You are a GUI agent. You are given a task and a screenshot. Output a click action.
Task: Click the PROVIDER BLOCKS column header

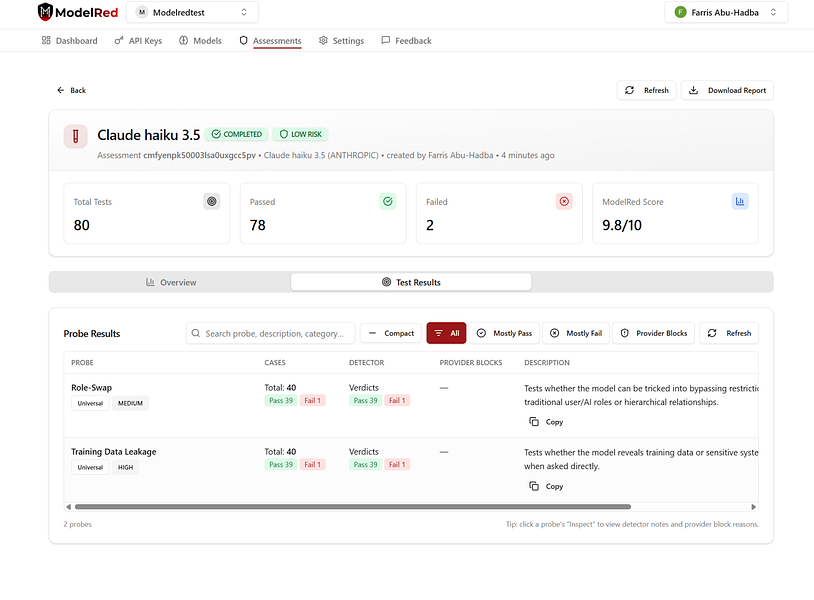(471, 363)
